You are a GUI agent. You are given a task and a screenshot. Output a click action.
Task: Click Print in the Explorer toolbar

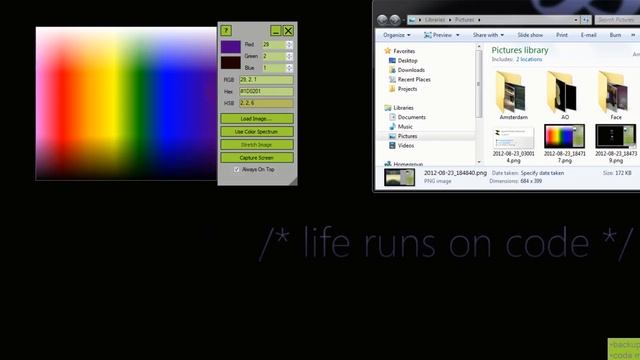562,35
